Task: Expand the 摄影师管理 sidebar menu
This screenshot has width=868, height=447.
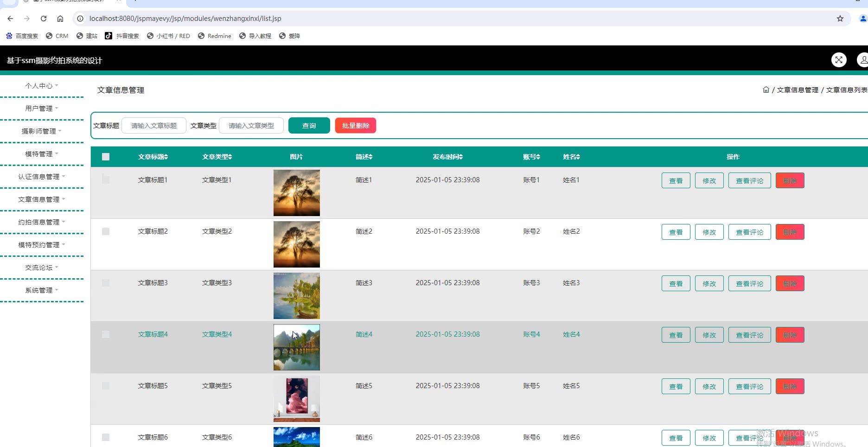Action: coord(42,131)
